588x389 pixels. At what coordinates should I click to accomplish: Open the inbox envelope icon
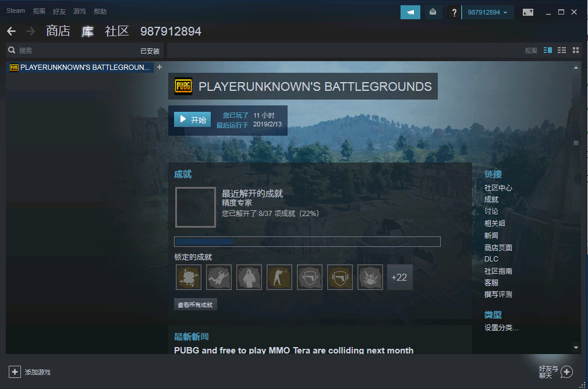pos(433,12)
